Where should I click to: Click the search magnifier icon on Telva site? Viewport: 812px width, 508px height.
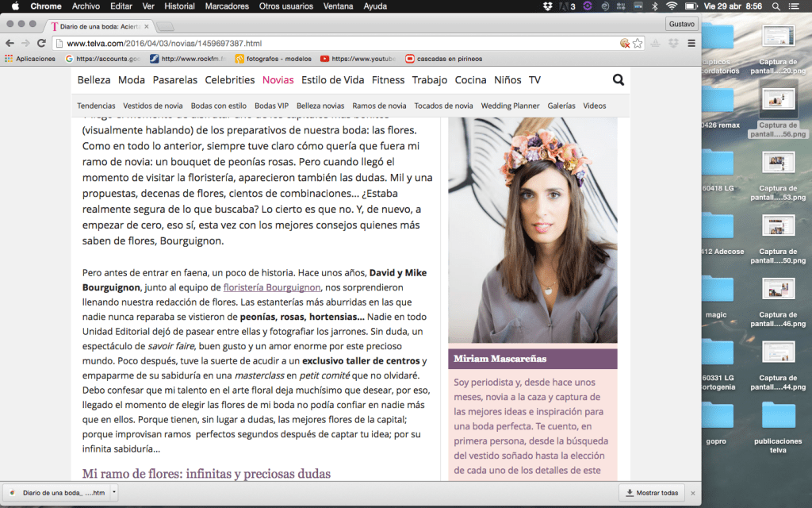coord(618,80)
